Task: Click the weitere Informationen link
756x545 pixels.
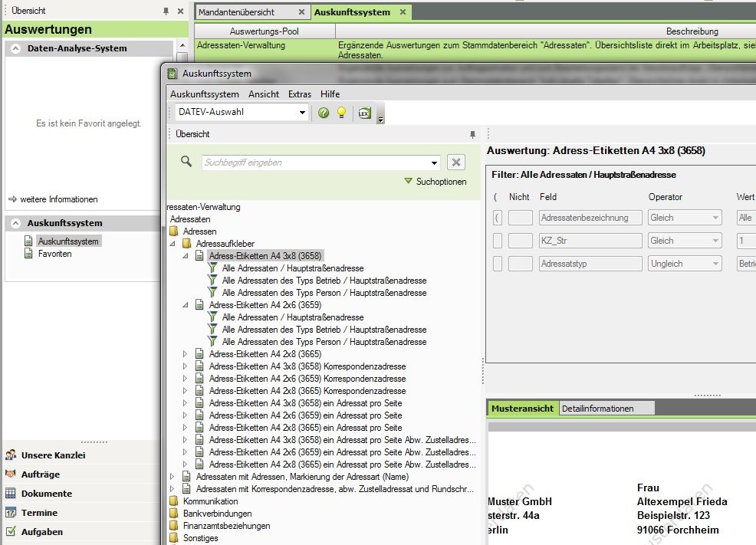Action: click(53, 199)
